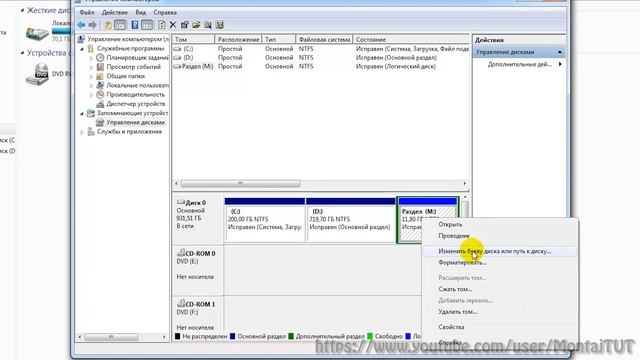Select the Раздел (M:) row in the list
The height and width of the screenshot is (360, 640).
[321, 66]
